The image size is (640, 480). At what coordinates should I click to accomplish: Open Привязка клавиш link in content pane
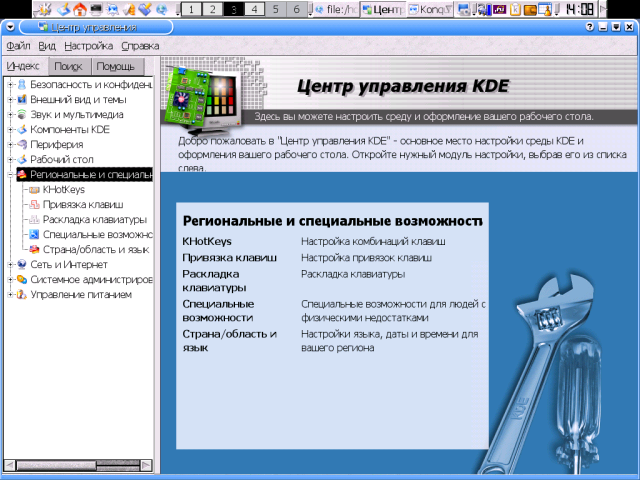tap(229, 258)
